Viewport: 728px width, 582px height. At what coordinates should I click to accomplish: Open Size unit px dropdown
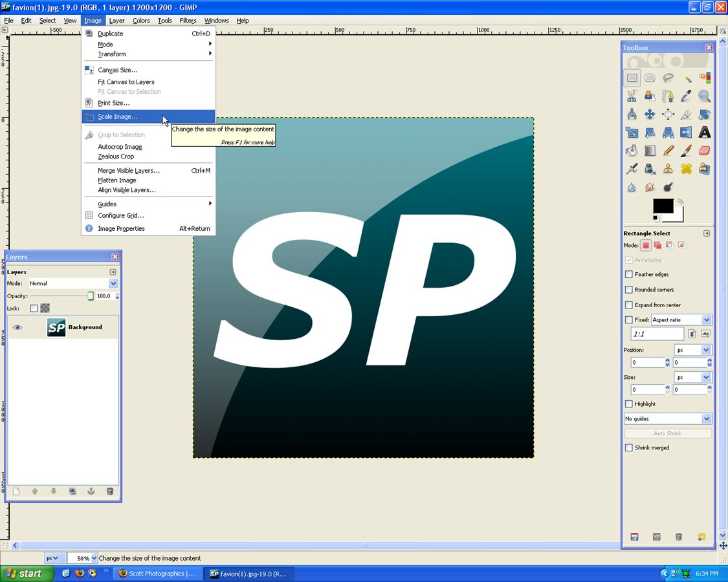[692, 377]
